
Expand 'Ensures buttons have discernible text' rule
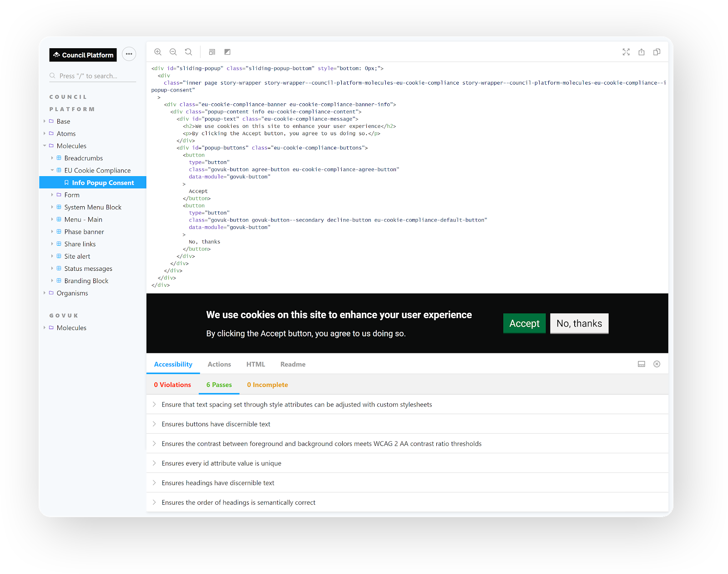(407, 424)
